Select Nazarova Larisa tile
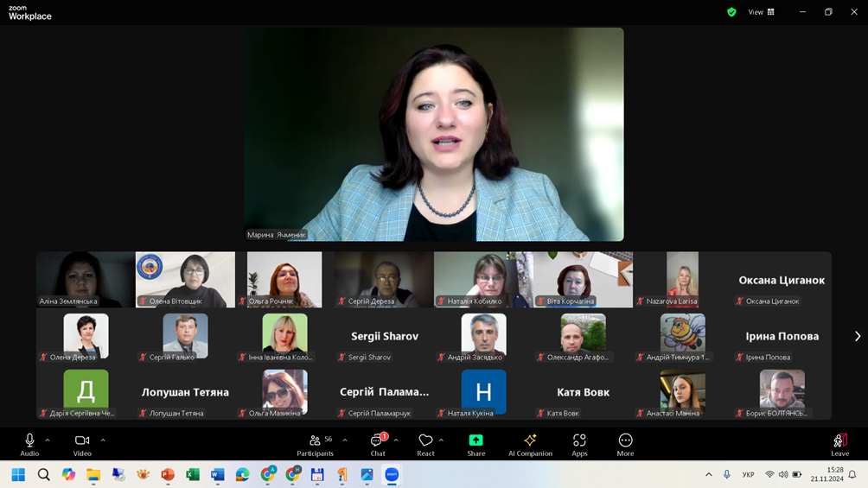The width and height of the screenshot is (868, 488). click(682, 279)
